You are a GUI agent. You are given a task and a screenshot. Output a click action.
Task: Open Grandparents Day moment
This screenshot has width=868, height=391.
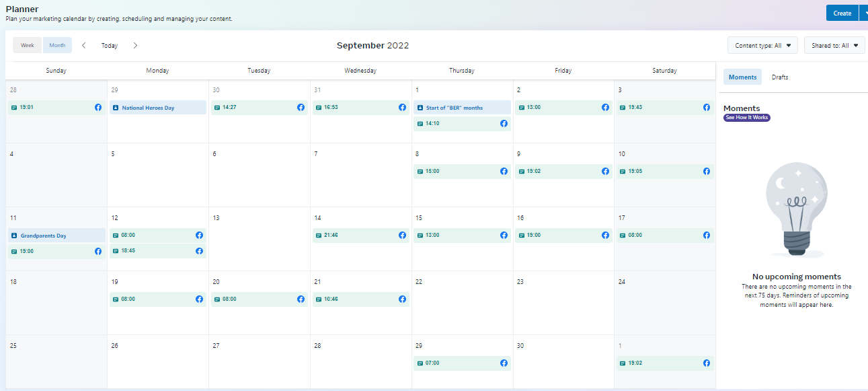[x=56, y=236]
